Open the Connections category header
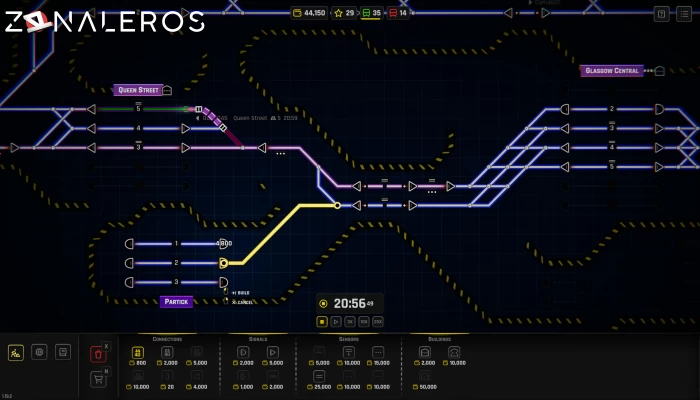 point(167,339)
